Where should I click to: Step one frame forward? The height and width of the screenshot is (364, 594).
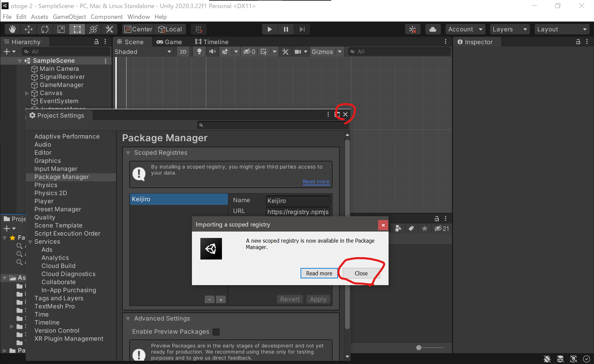(302, 29)
